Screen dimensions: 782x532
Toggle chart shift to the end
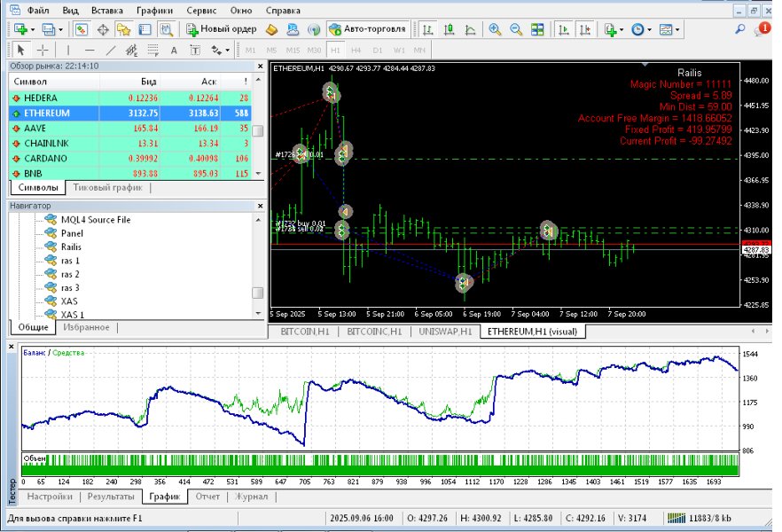[583, 27]
